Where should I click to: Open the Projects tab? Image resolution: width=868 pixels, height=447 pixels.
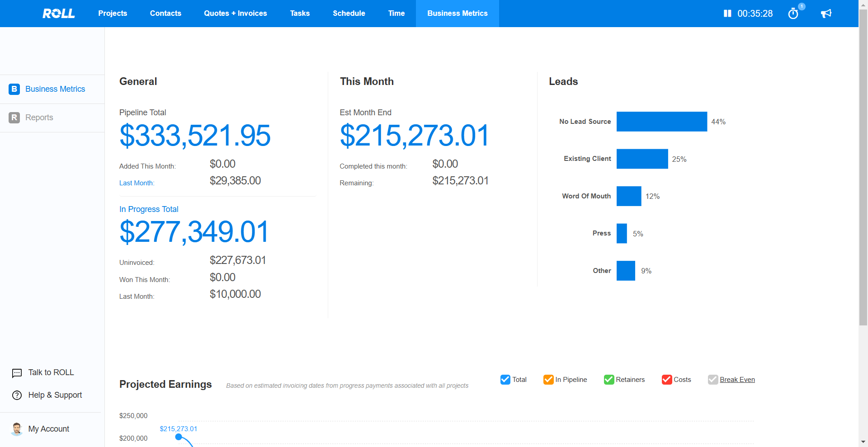coord(113,14)
